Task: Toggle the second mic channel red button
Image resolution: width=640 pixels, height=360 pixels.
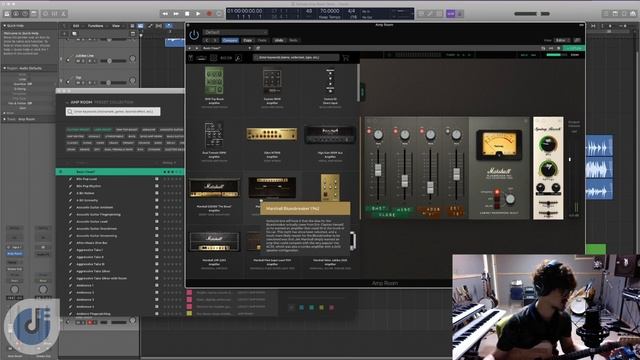Action: tap(396, 131)
